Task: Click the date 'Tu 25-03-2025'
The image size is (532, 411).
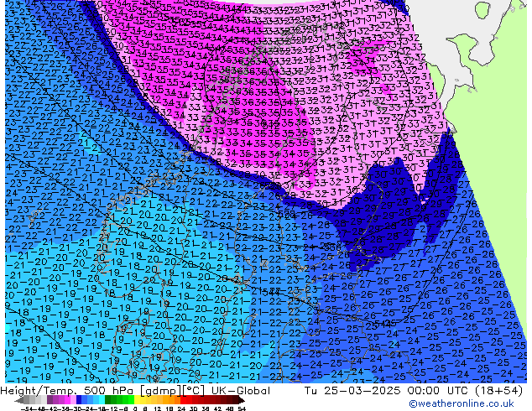Action: (x=352, y=391)
